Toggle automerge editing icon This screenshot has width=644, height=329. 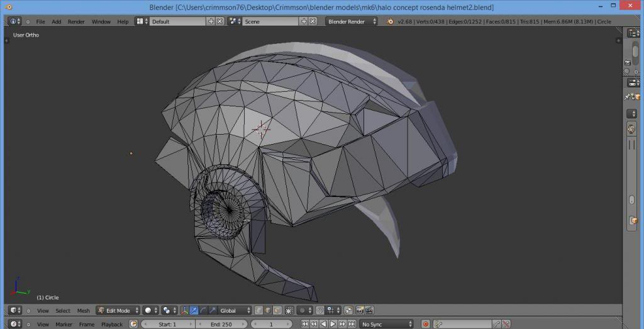[348, 311]
